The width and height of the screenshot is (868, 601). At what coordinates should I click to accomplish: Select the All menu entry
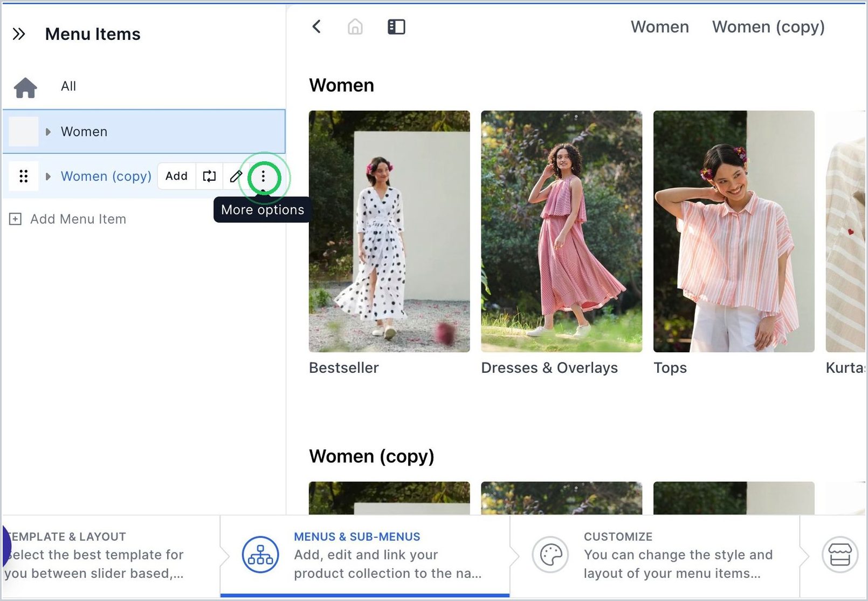click(68, 86)
